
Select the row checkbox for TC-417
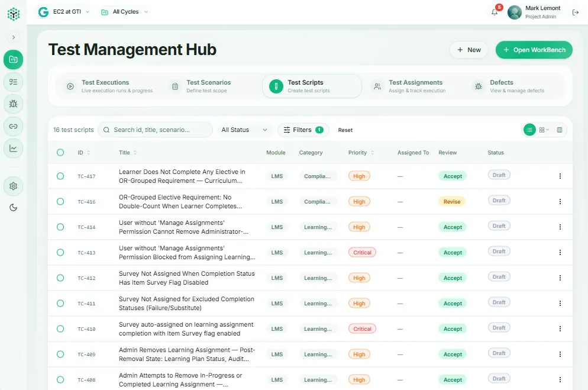[60, 176]
